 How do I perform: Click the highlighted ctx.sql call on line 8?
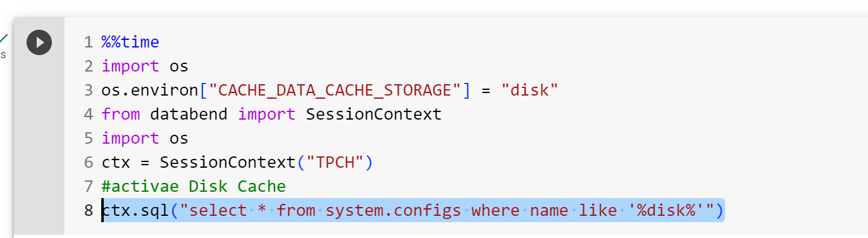[412, 210]
